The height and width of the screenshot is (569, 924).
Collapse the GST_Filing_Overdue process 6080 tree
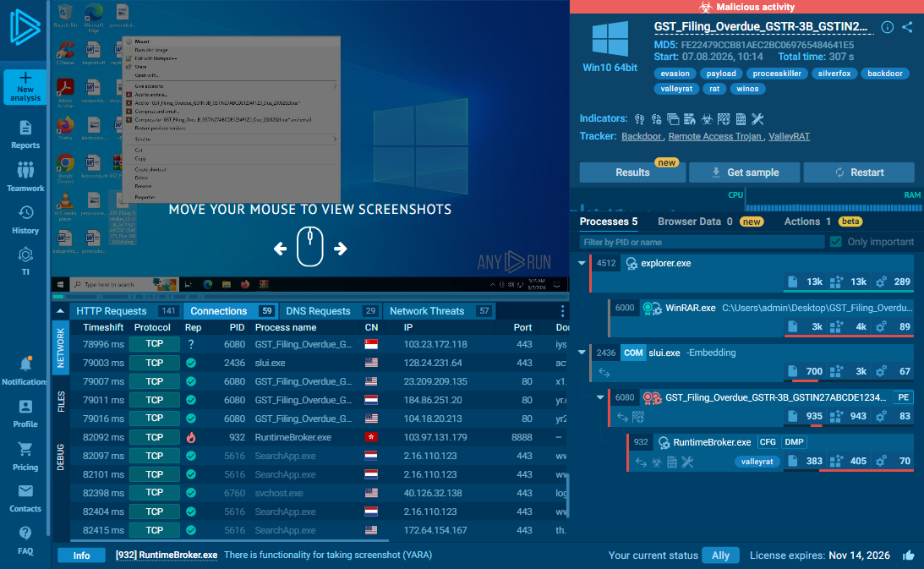[x=600, y=397]
